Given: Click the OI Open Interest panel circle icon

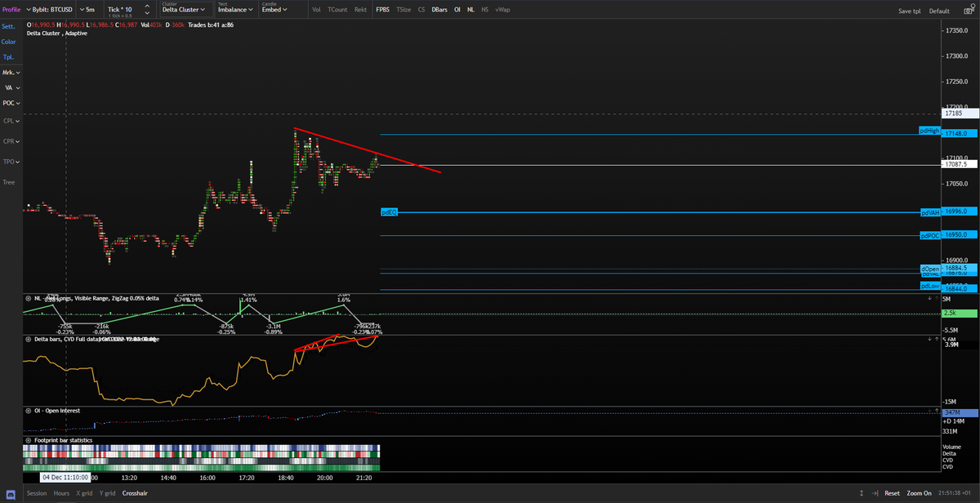Looking at the screenshot, I should tap(28, 411).
